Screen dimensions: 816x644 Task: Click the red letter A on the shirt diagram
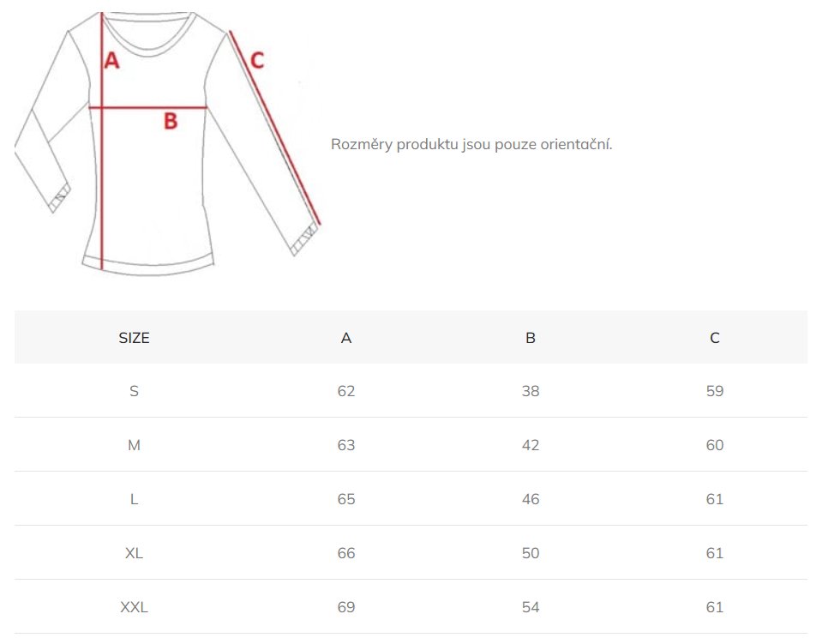click(x=112, y=61)
